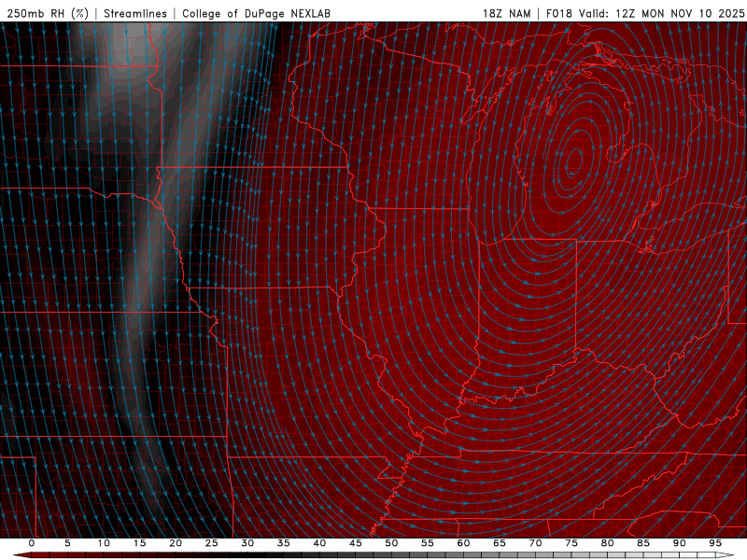Click the "30" label on color scale

[247, 543]
